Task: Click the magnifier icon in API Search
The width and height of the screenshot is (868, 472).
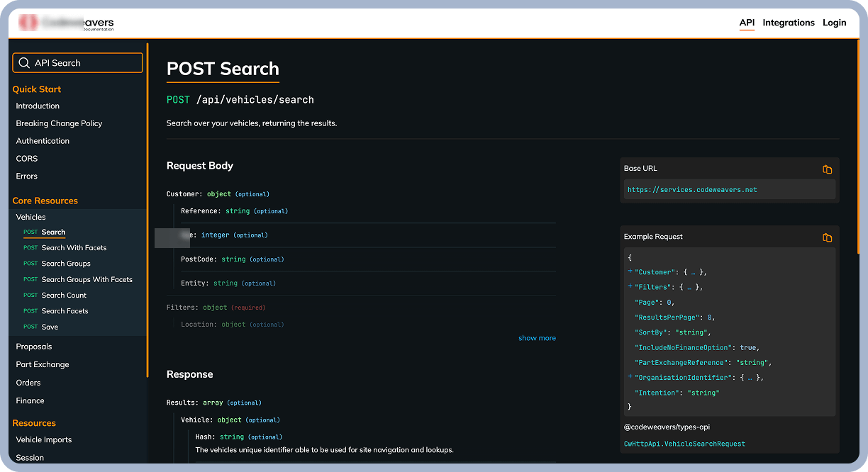Action: 24,63
